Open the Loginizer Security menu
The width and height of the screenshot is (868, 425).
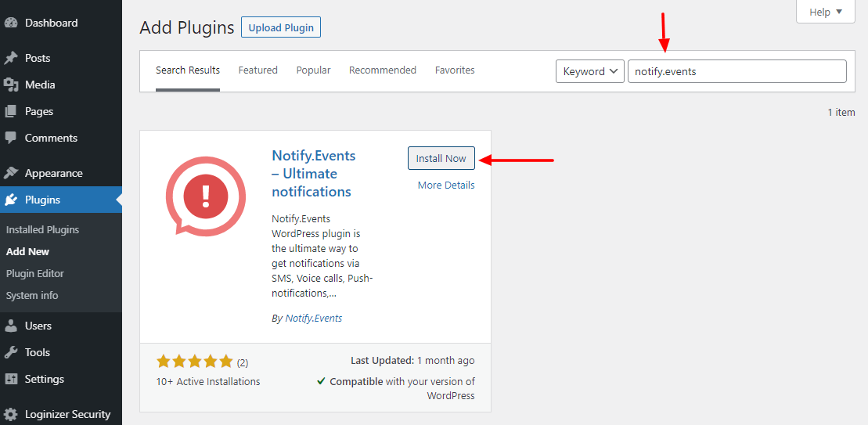tap(61, 414)
